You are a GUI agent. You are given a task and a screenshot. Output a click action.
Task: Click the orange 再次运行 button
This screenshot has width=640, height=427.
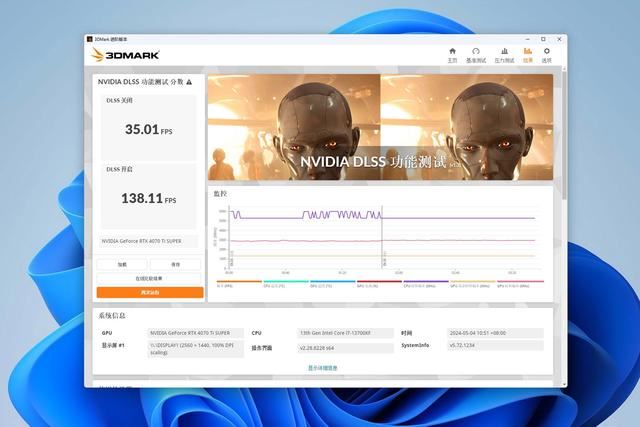pyautogui.click(x=150, y=292)
